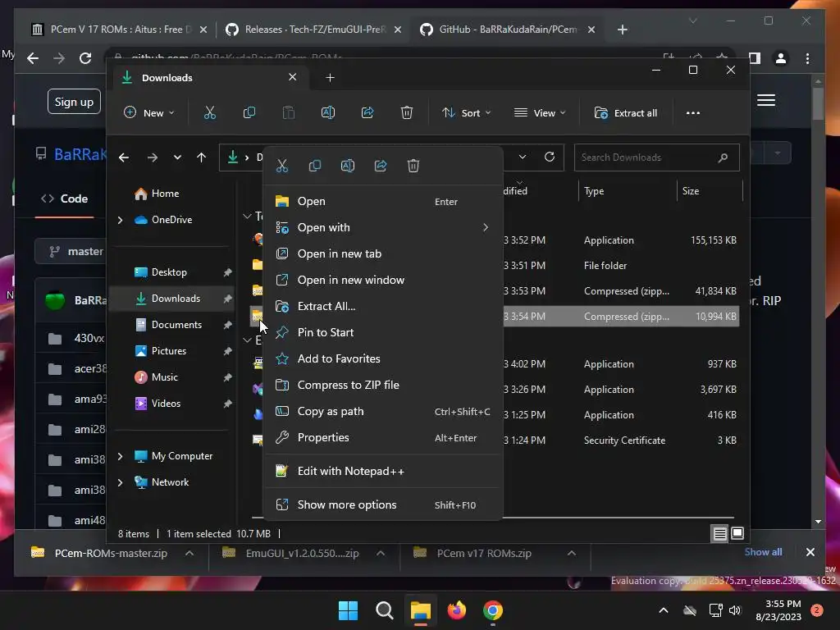
Task: Click Extract all toolbar button
Action: coord(626,113)
